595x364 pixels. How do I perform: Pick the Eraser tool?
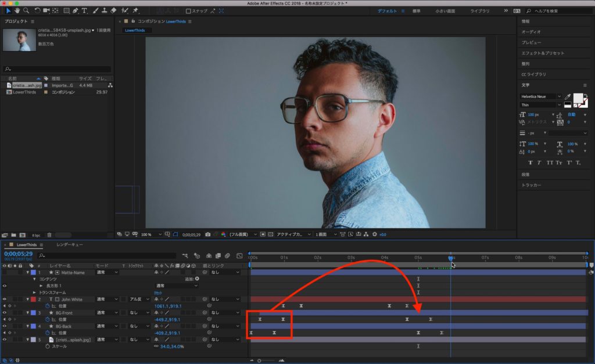pyautogui.click(x=113, y=10)
